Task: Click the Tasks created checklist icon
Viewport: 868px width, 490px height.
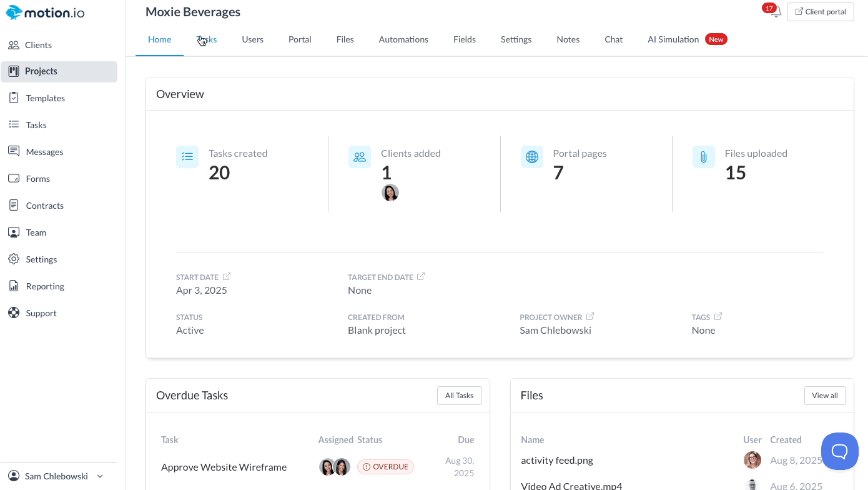Action: click(x=187, y=157)
